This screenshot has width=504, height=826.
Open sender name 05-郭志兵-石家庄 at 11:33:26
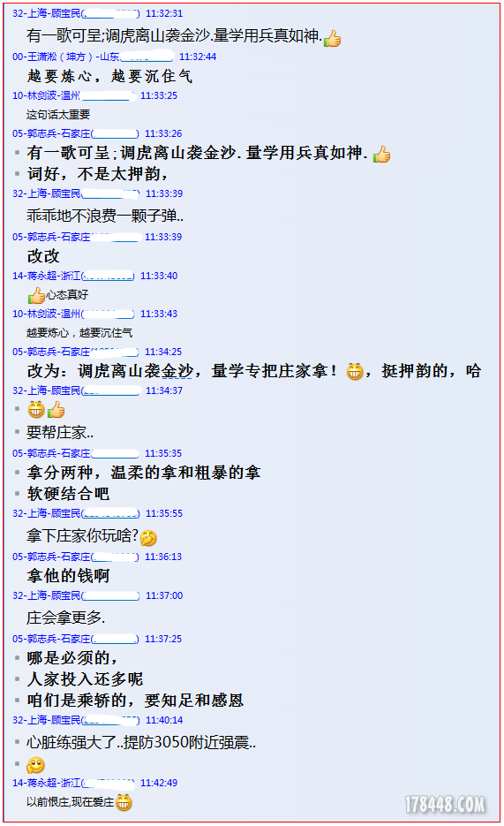point(51,133)
